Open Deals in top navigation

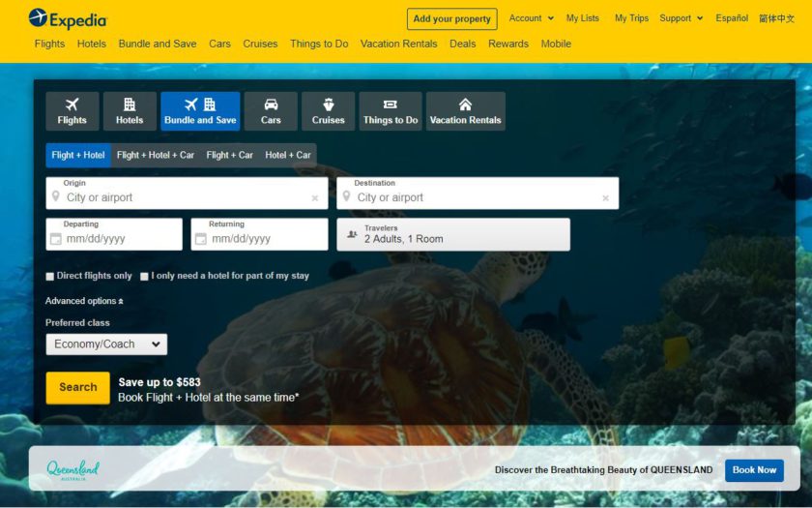[x=462, y=44]
